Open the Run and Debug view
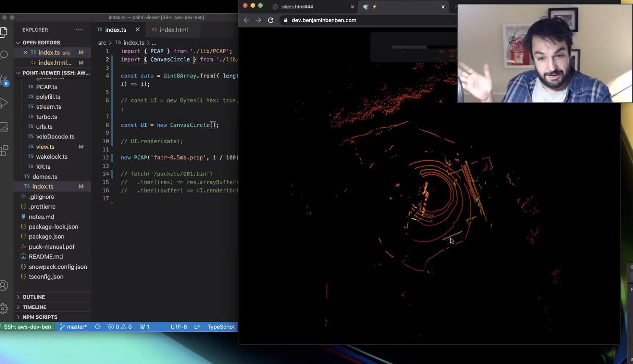The image size is (633, 364). click(x=4, y=103)
